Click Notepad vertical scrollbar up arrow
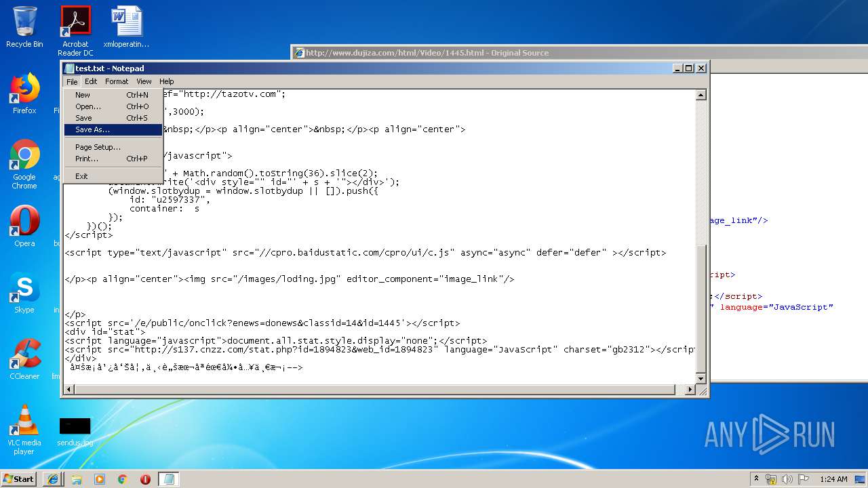This screenshot has width=868, height=488. tap(701, 95)
